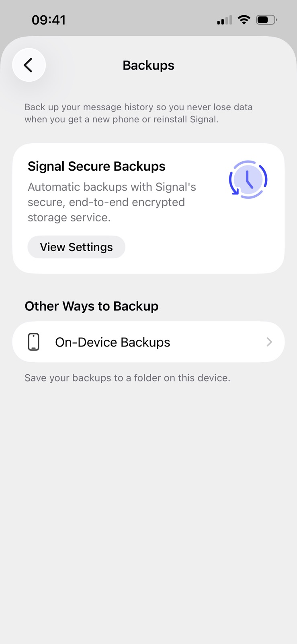Go back using the arrow button

click(x=29, y=65)
